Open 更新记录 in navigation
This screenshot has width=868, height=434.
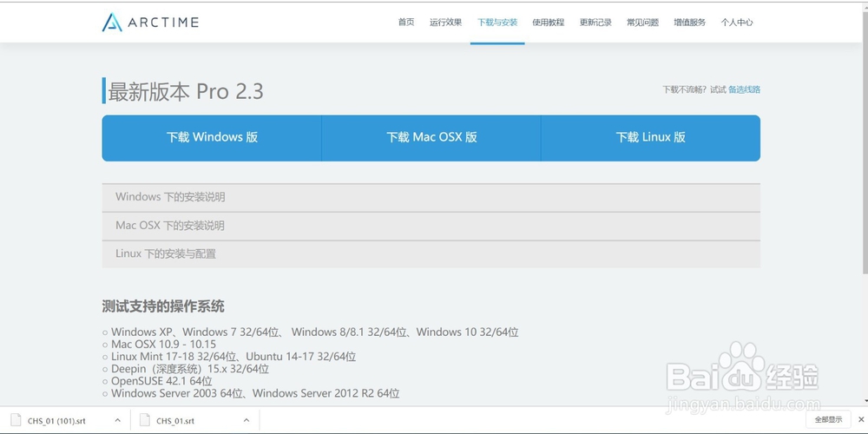click(595, 23)
